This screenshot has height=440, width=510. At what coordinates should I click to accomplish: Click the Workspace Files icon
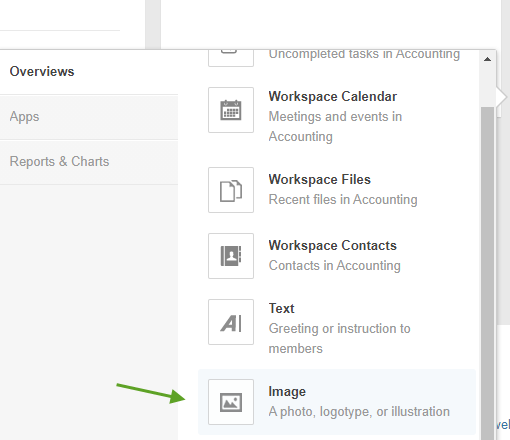pyautogui.click(x=231, y=190)
